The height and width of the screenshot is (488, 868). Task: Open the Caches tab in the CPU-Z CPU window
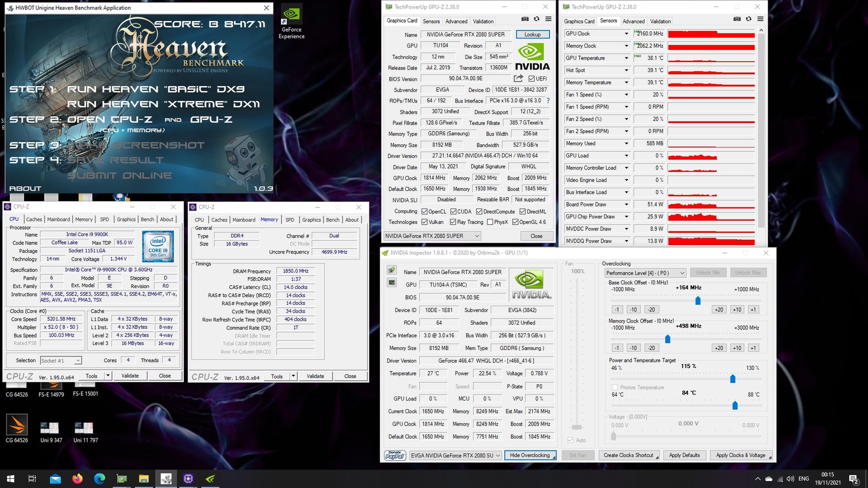[x=34, y=219]
